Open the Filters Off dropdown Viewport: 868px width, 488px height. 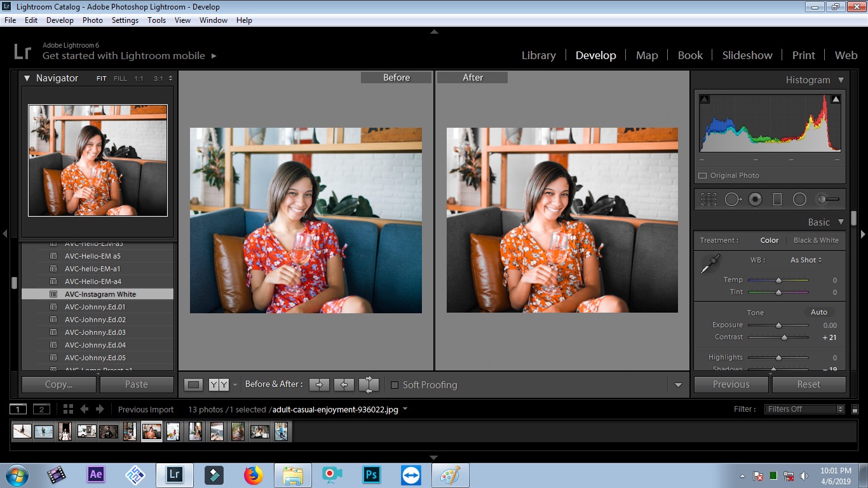point(805,409)
